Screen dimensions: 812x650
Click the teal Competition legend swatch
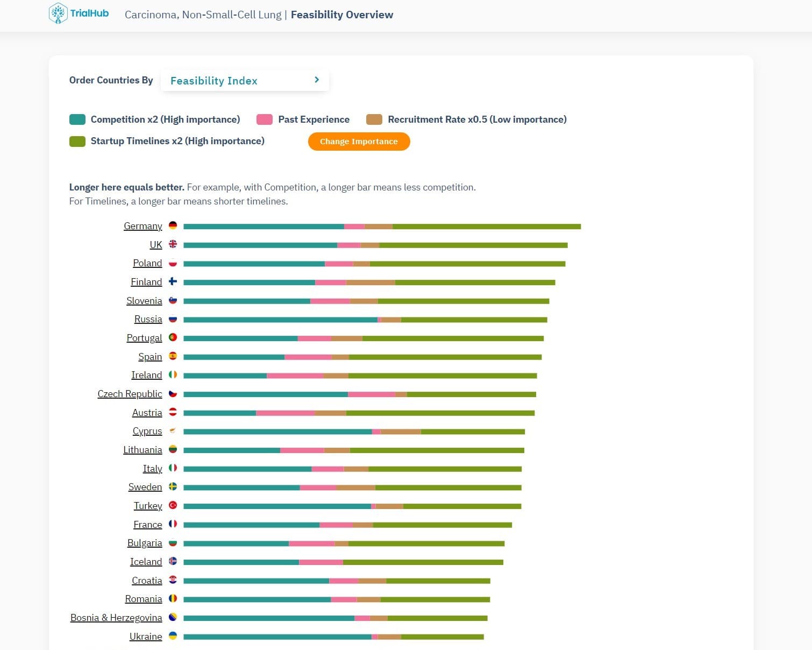(77, 119)
